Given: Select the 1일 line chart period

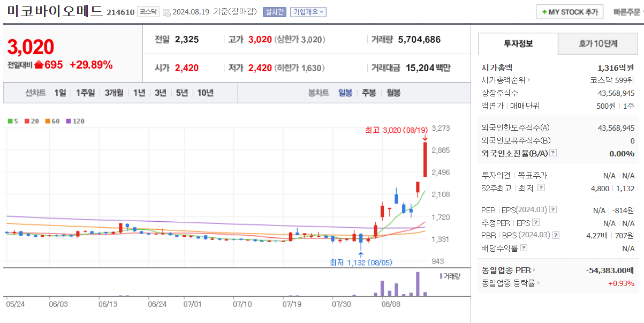Looking at the screenshot, I should coord(60,93).
